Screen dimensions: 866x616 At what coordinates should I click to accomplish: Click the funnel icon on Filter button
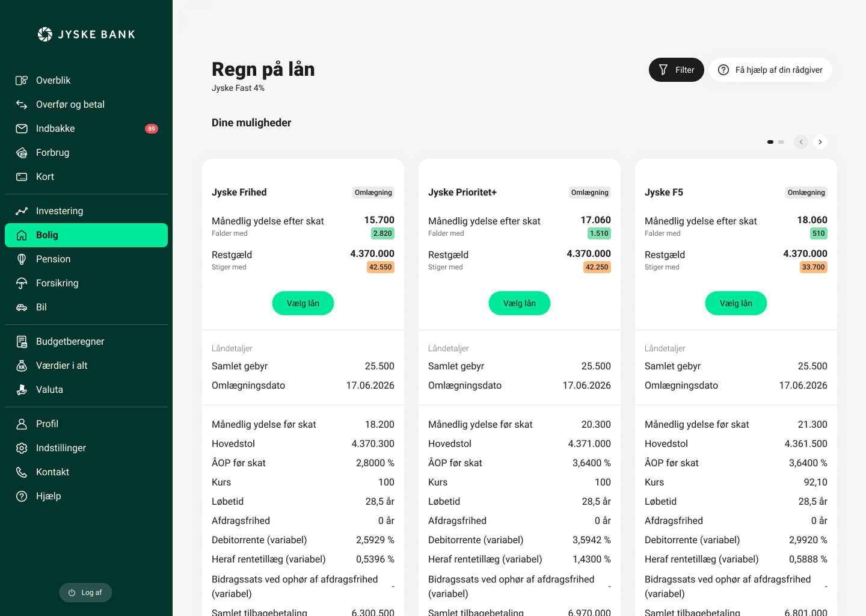pyautogui.click(x=663, y=70)
